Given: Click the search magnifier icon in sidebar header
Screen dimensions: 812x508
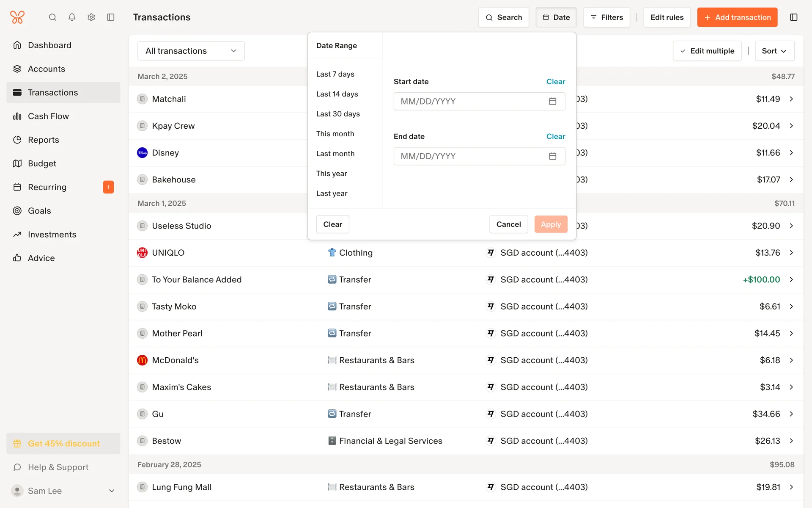Looking at the screenshot, I should pyautogui.click(x=52, y=17).
